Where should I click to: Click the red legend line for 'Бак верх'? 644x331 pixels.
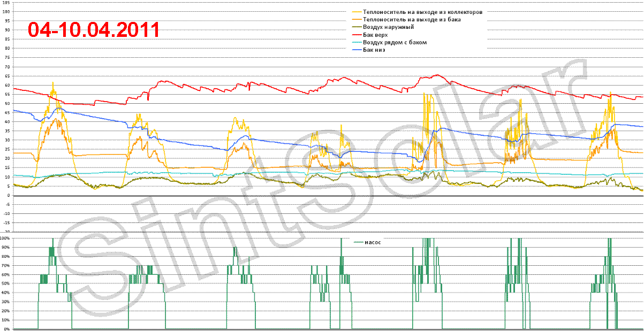[x=356, y=35]
